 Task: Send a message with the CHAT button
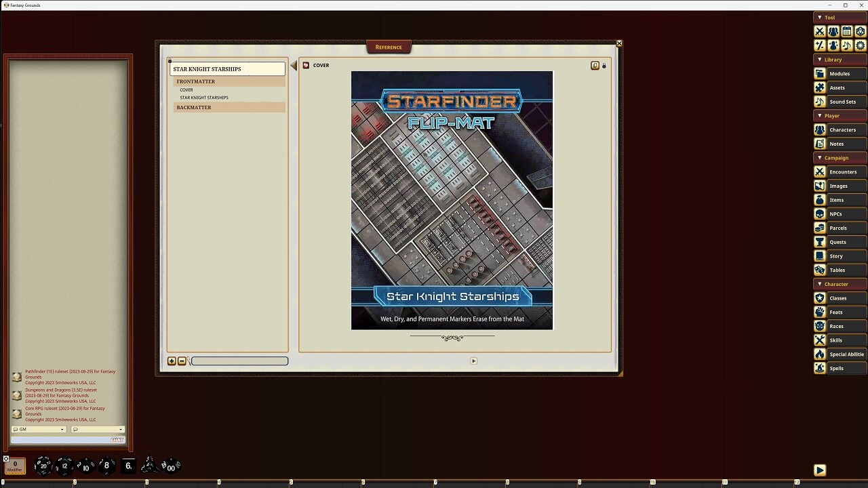[117, 439]
